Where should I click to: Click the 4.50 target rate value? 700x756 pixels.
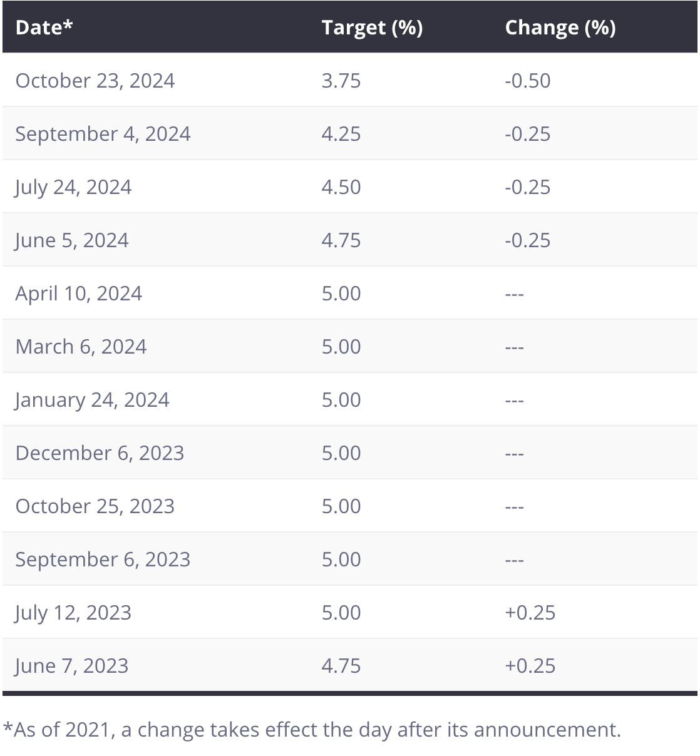click(x=341, y=187)
